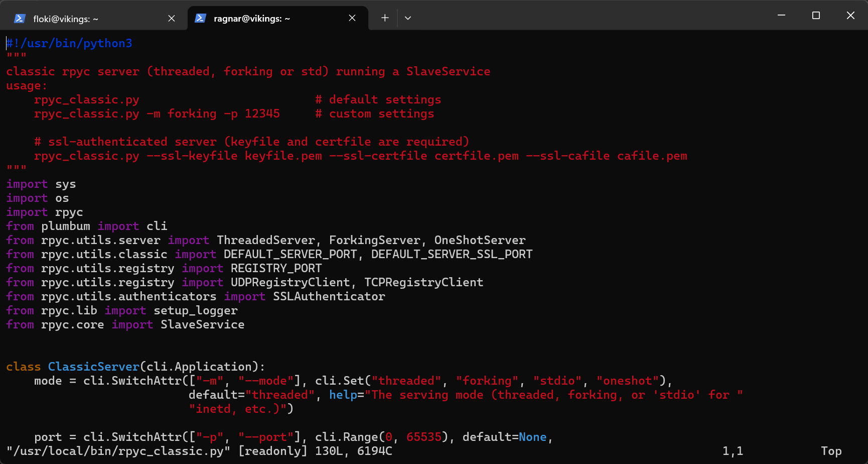Select the ragnar@vikings tab
Screen dimensions: 868x464
point(277,18)
